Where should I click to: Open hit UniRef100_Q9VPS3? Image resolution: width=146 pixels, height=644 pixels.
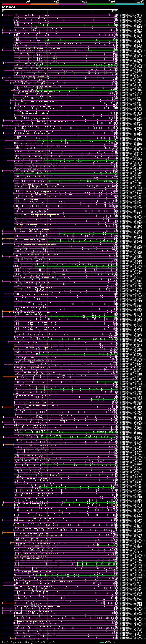[131, 22]
